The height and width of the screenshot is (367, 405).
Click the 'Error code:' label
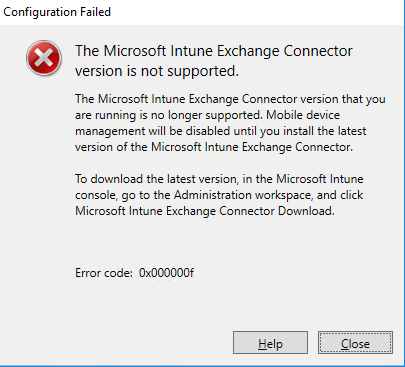pyautogui.click(x=104, y=273)
